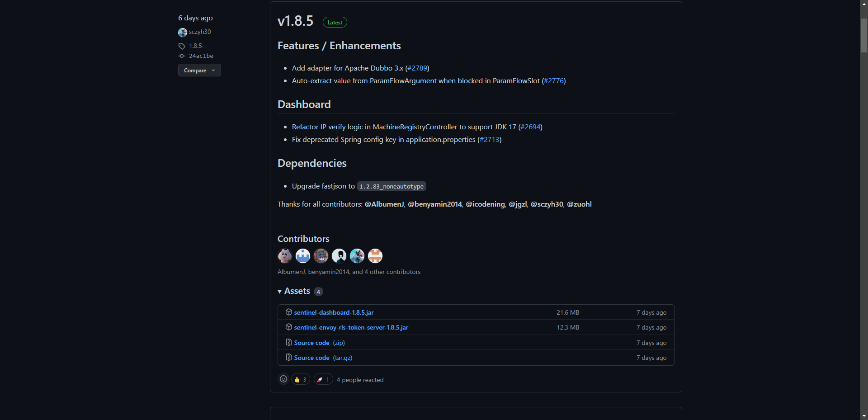Download sentinel-envoy-rls-token-server-1.8.5.jar
The image size is (868, 420).
click(351, 327)
